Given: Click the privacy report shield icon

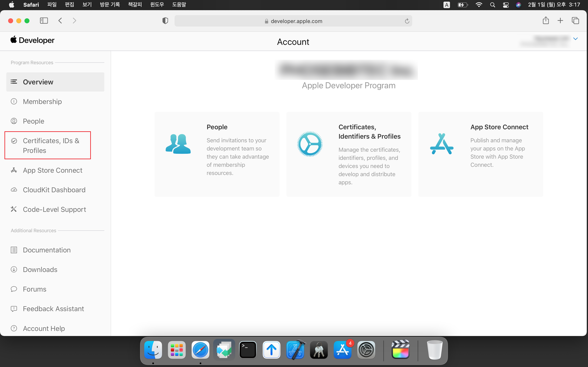Looking at the screenshot, I should pos(165,21).
